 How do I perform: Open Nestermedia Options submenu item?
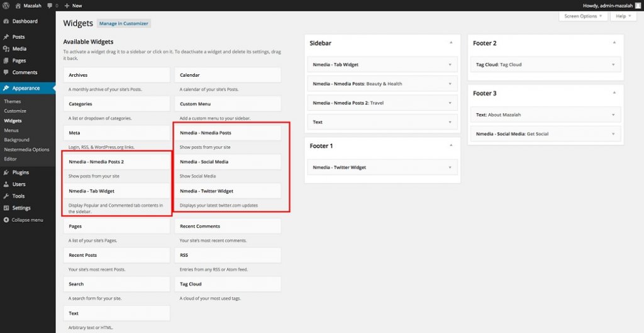tap(26, 150)
